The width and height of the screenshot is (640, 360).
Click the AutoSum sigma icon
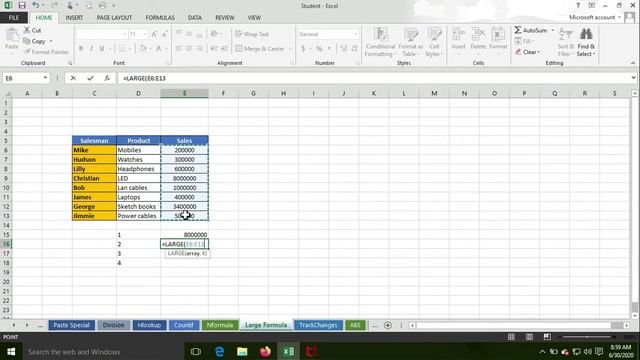pos(531,30)
